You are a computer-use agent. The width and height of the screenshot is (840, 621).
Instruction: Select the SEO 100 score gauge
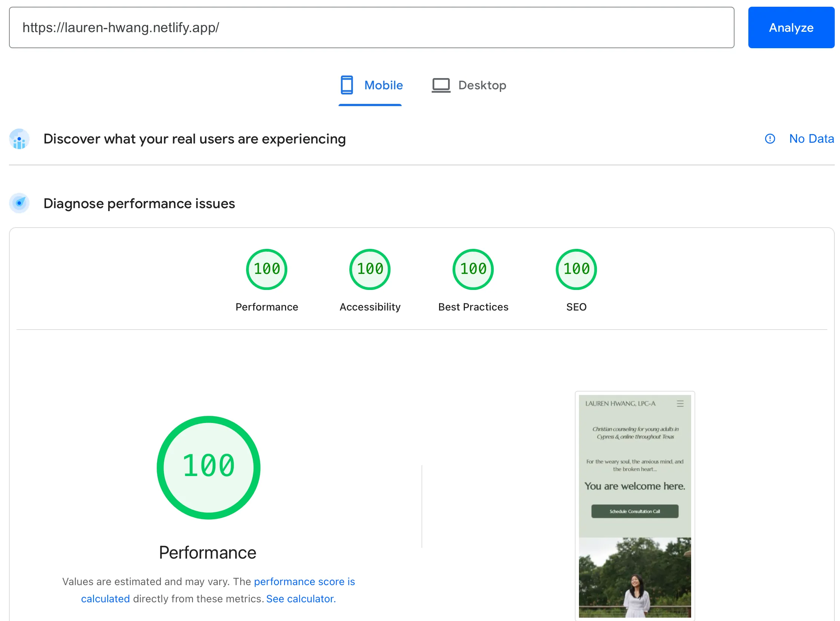(576, 269)
